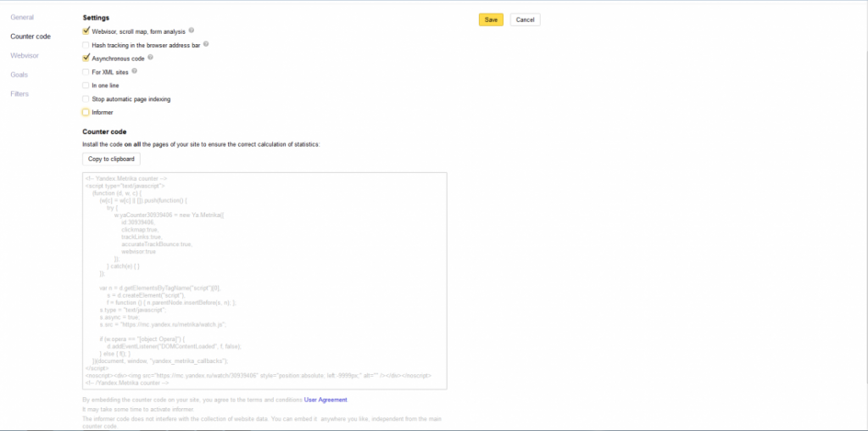Disable the Asynchronous code checkbox
The height and width of the screenshot is (431, 868).
pos(86,58)
